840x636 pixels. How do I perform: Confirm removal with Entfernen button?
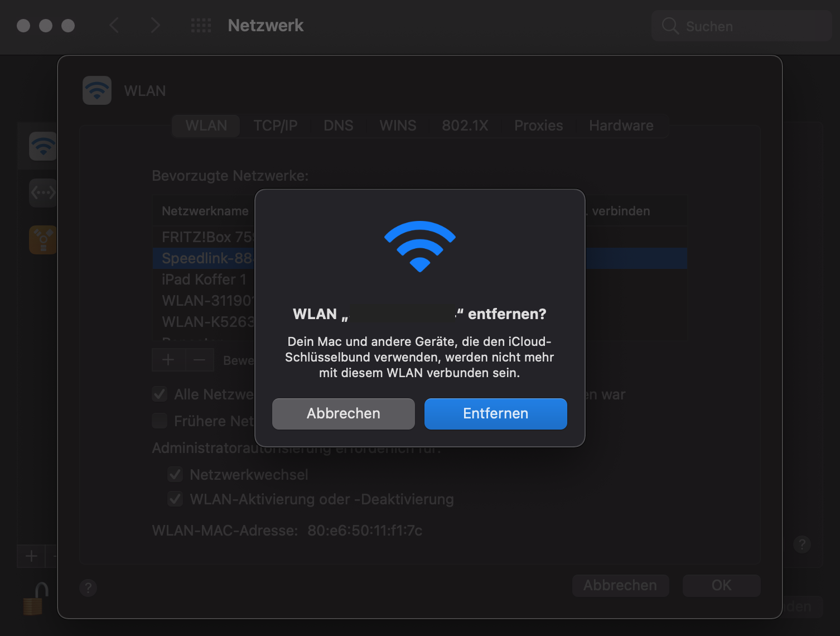coord(495,413)
